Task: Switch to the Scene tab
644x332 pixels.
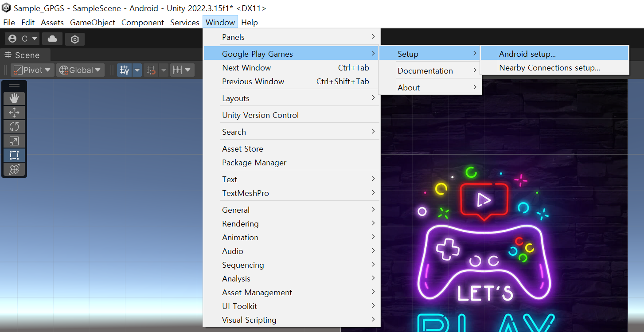Action: click(23, 55)
